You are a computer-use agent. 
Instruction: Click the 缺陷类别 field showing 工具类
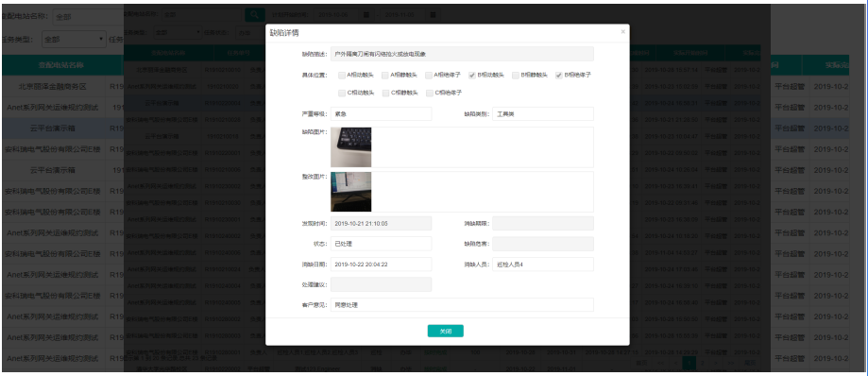543,114
